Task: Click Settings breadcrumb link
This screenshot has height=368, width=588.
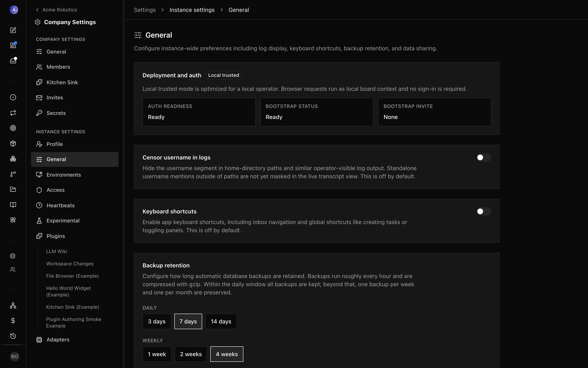Action: 145,10
